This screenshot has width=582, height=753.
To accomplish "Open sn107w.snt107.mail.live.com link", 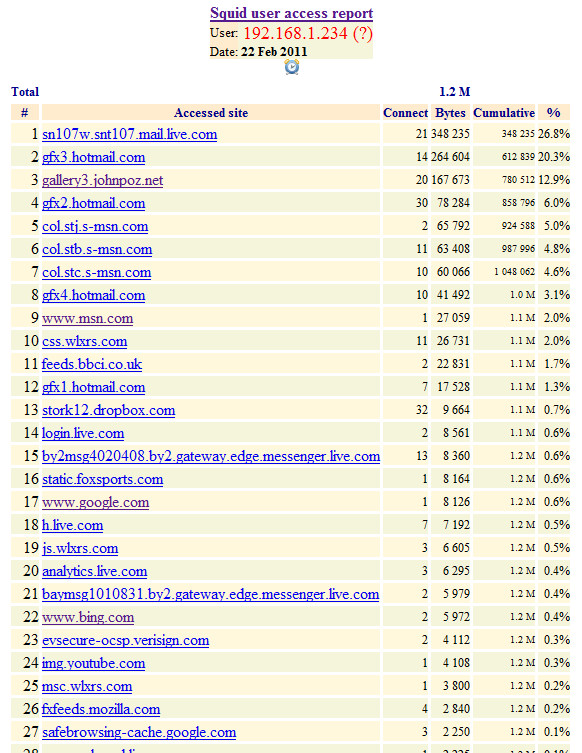I will coord(130,134).
